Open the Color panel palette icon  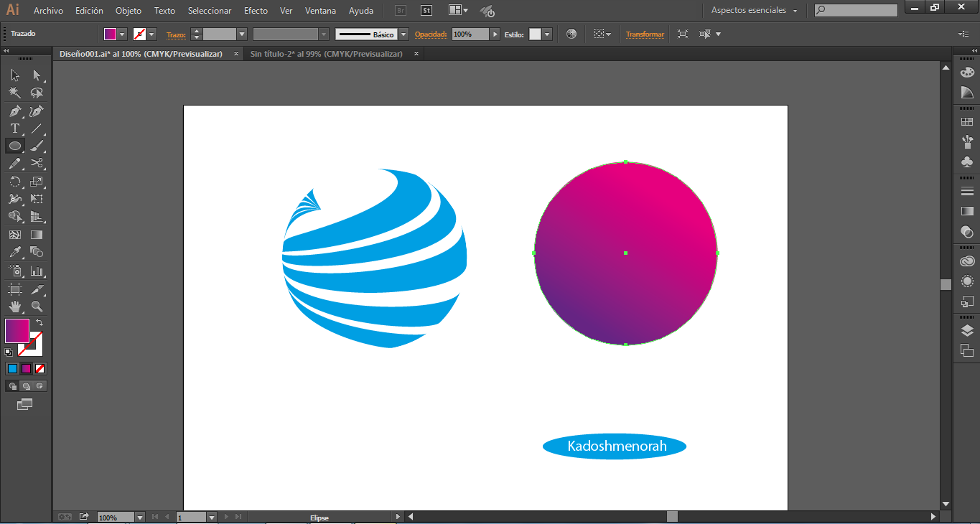point(967,72)
